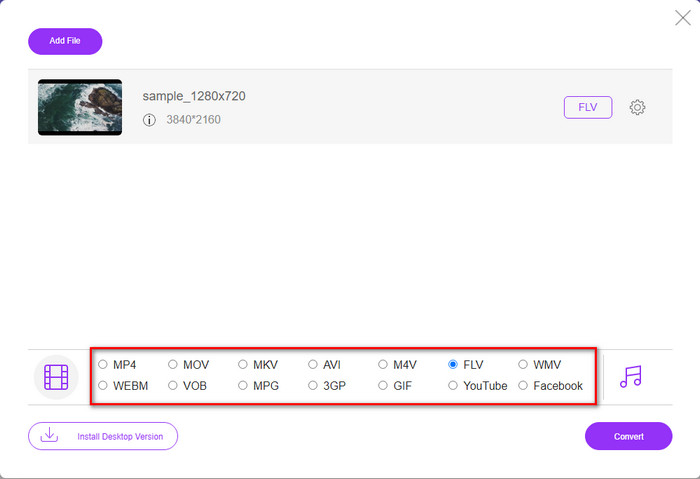This screenshot has width=700, height=479.
Task: Open the sample video thumbnail
Action: 80,107
